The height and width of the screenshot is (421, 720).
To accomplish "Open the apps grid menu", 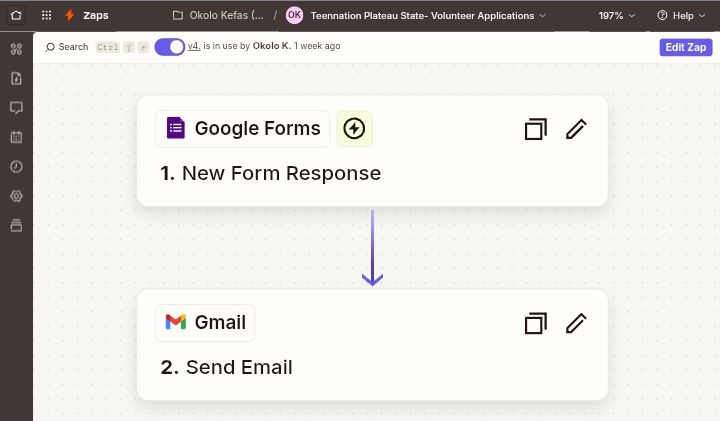I will coord(46,15).
